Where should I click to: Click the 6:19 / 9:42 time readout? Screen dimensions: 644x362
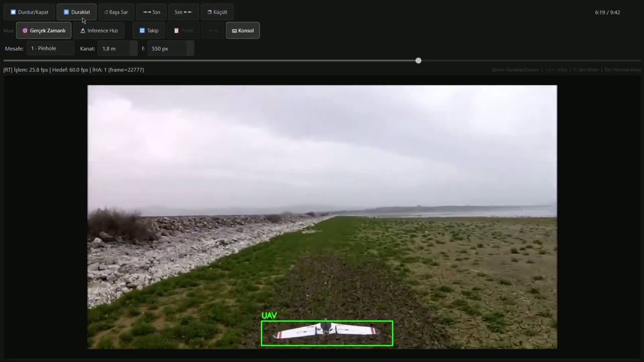tap(607, 13)
